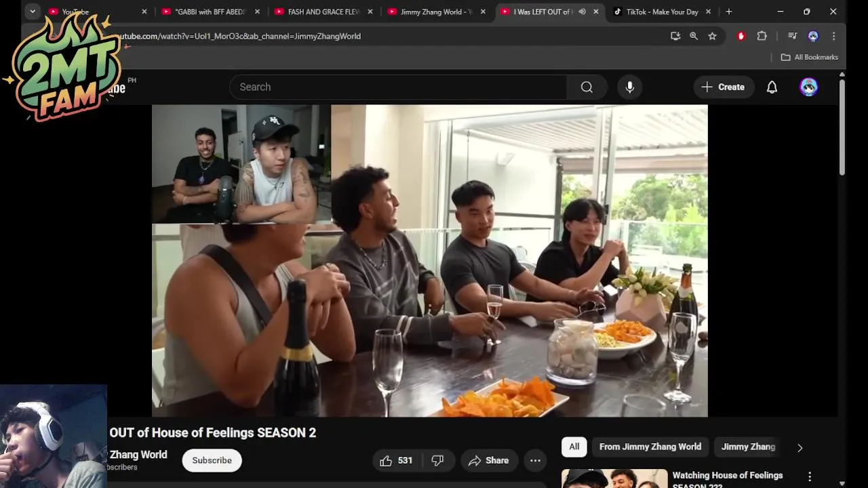Select the All filter chip

[x=574, y=447]
